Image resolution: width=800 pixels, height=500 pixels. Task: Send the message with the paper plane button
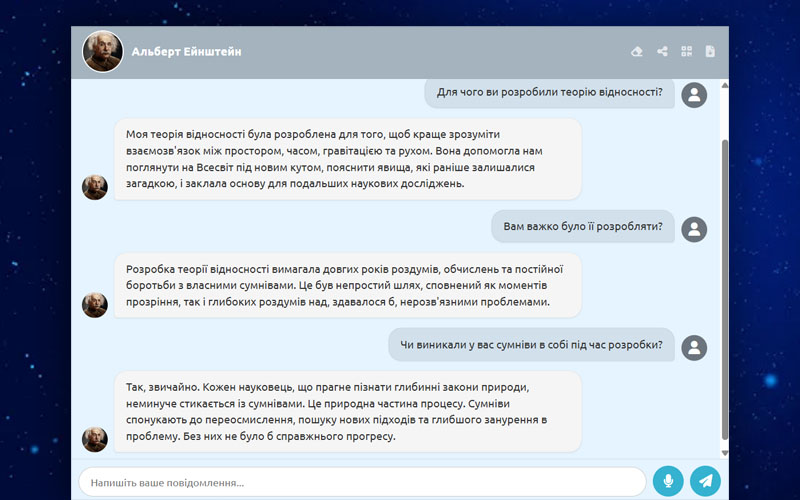tap(705, 481)
